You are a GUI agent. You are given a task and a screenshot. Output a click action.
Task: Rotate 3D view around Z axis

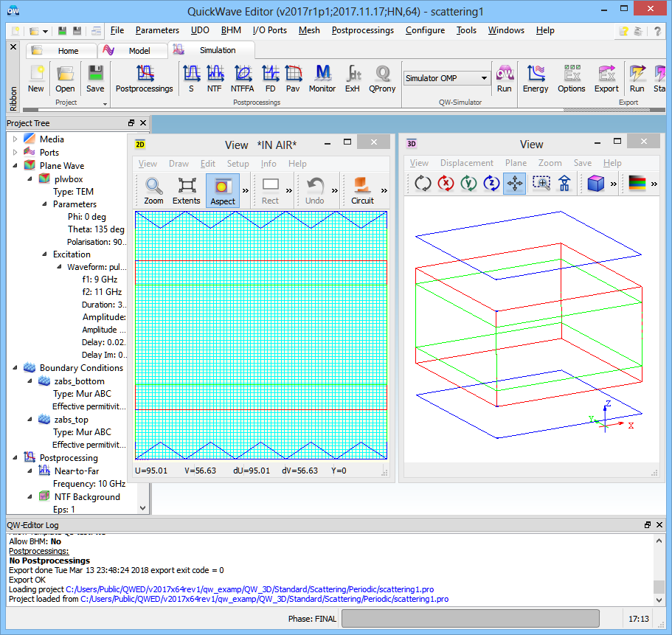[x=491, y=184]
